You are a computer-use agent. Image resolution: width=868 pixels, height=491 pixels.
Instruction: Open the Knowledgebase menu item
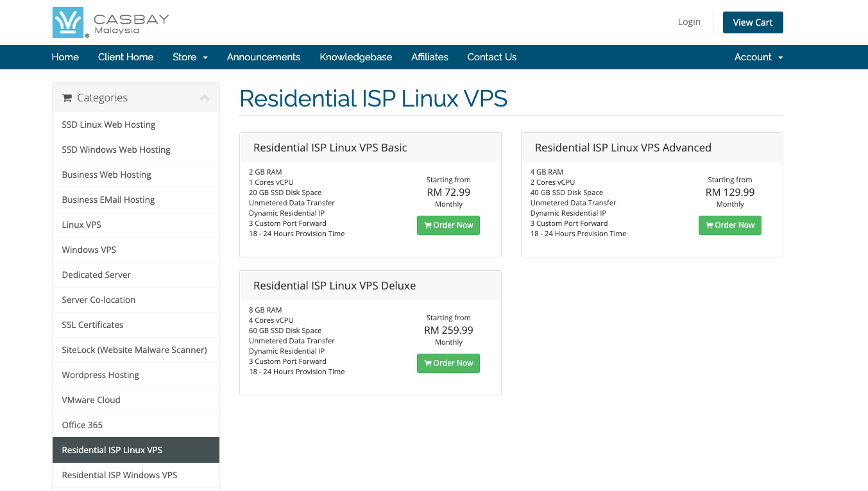click(x=356, y=57)
